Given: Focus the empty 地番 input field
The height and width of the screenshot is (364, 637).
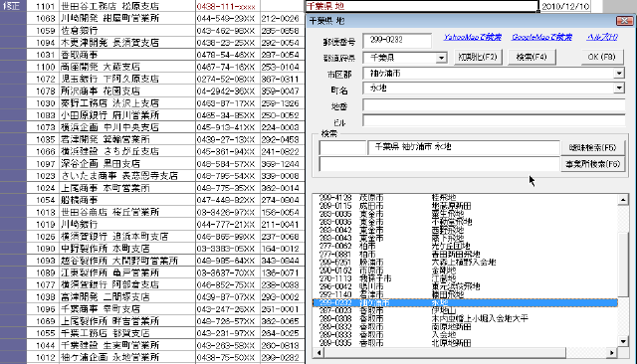Looking at the screenshot, I should 494,105.
